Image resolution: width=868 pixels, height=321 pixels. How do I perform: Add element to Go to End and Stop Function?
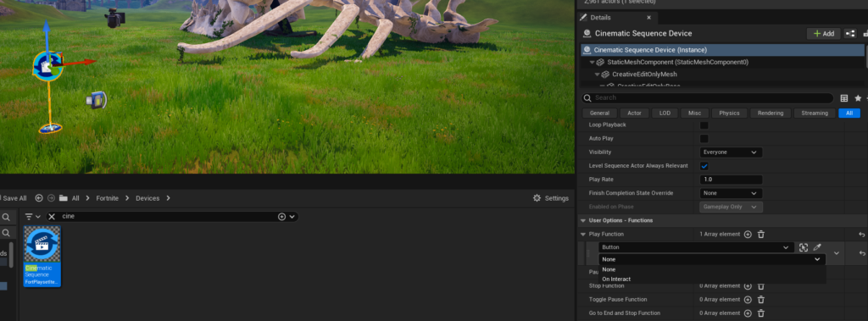pos(748,313)
